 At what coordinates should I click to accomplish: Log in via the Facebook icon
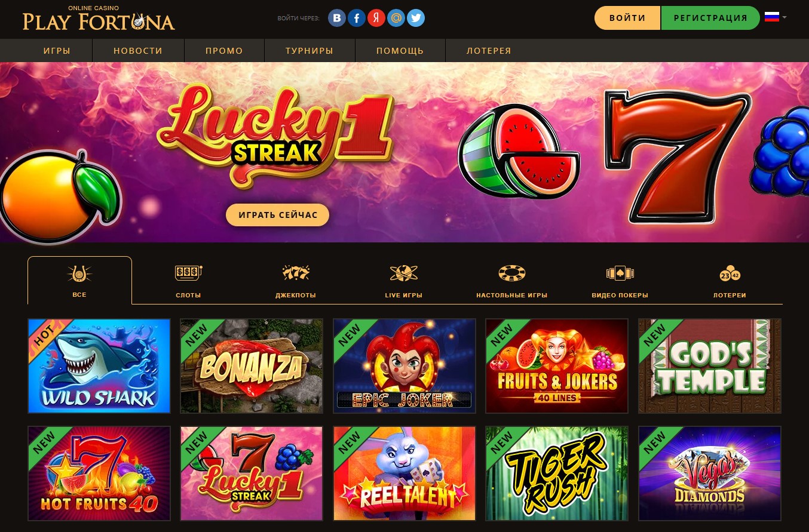(357, 18)
